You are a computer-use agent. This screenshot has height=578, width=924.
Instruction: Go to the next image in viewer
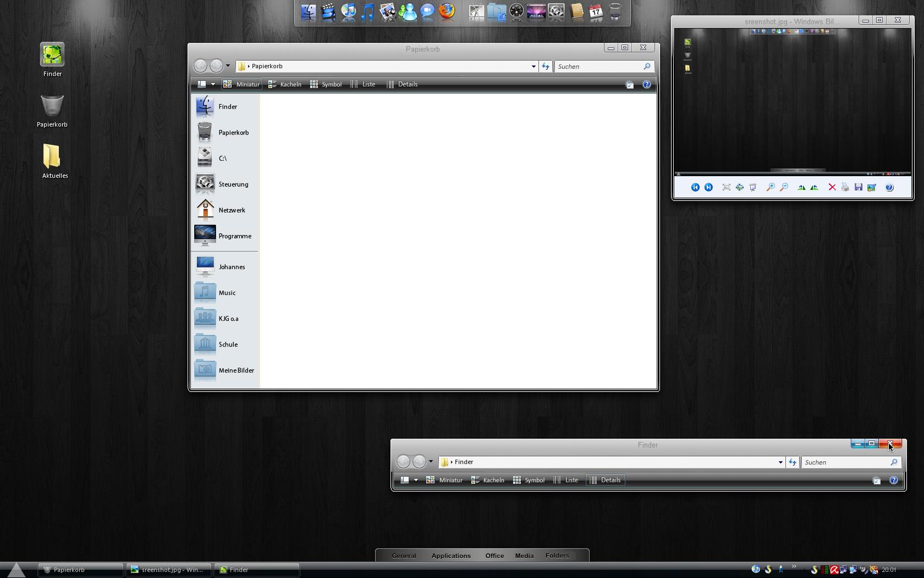click(708, 188)
